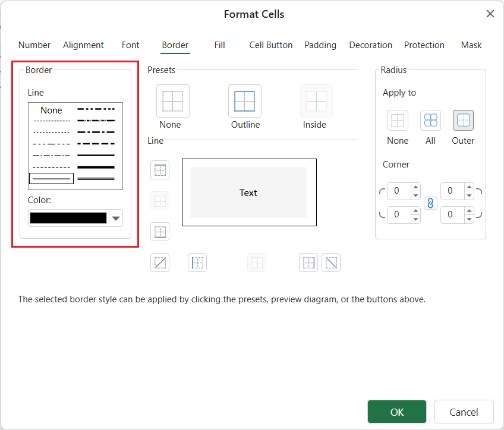Select the thin dash-dot line style
Viewport: 504px width, 430px height.
[x=52, y=156]
